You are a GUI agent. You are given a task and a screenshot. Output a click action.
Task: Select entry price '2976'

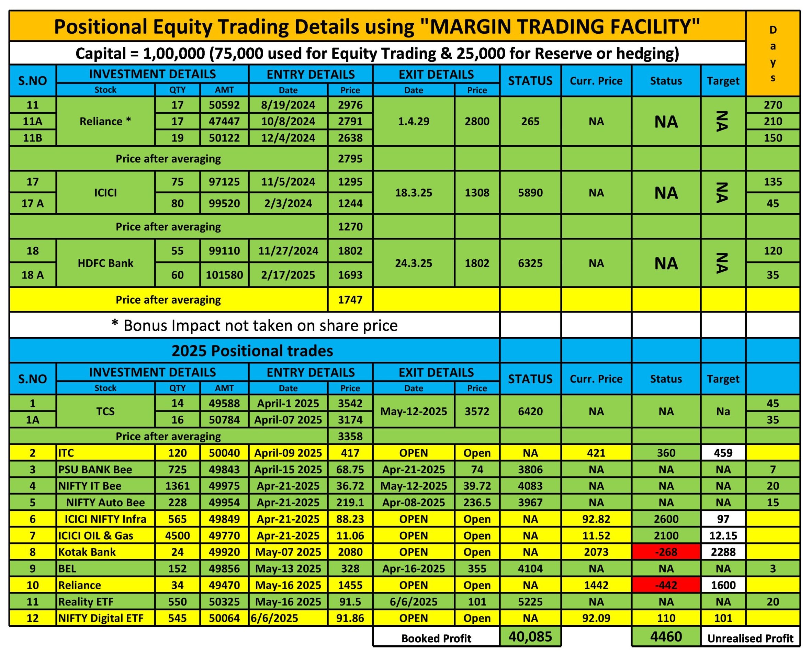[350, 105]
